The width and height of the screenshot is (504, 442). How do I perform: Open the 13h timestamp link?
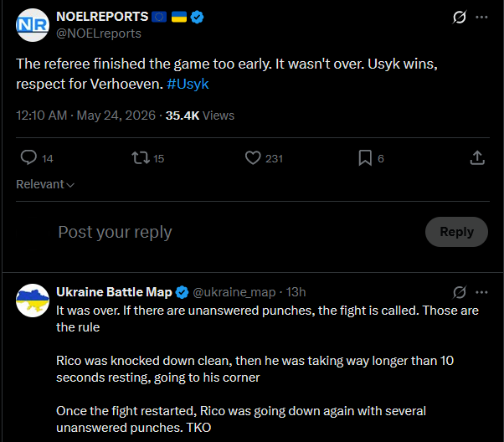coord(296,292)
